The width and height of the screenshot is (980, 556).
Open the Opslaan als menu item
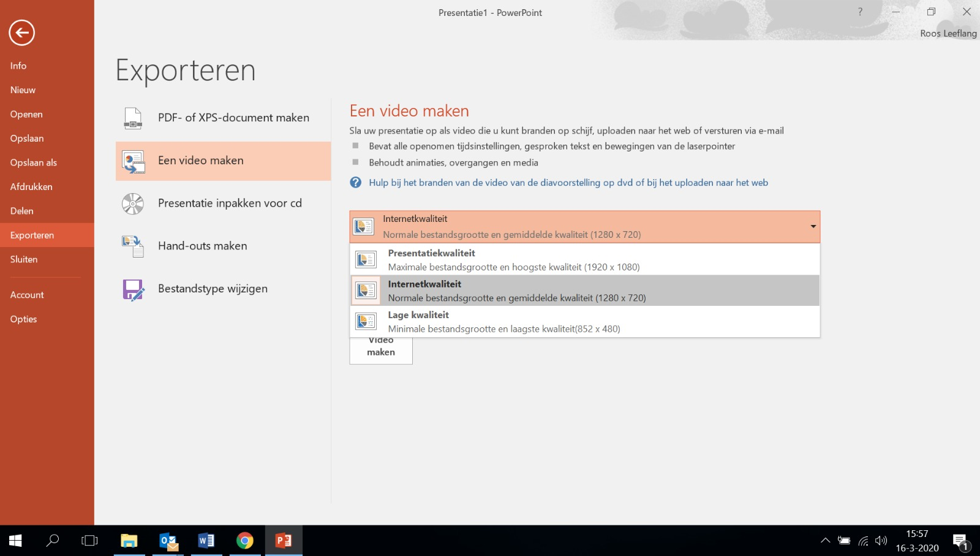coord(34,162)
